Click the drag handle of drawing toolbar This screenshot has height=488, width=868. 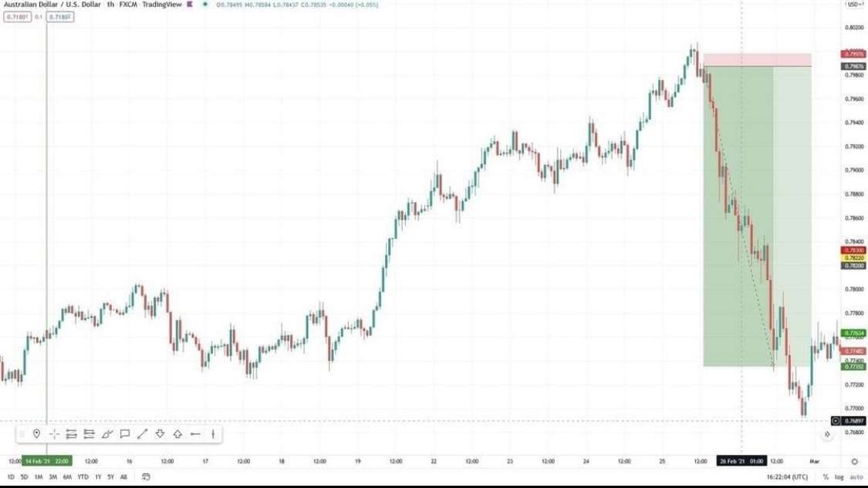(x=22, y=434)
